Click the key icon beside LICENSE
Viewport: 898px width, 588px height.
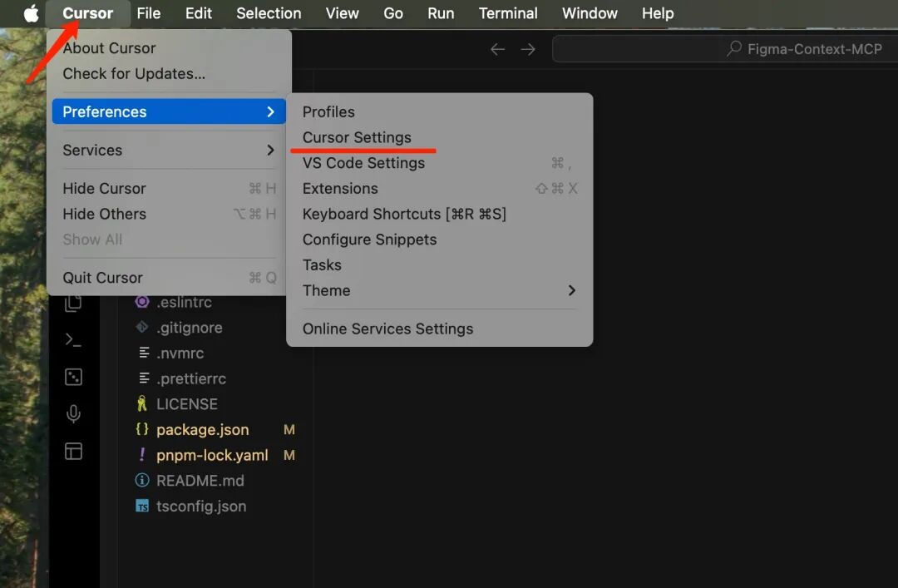click(x=142, y=404)
